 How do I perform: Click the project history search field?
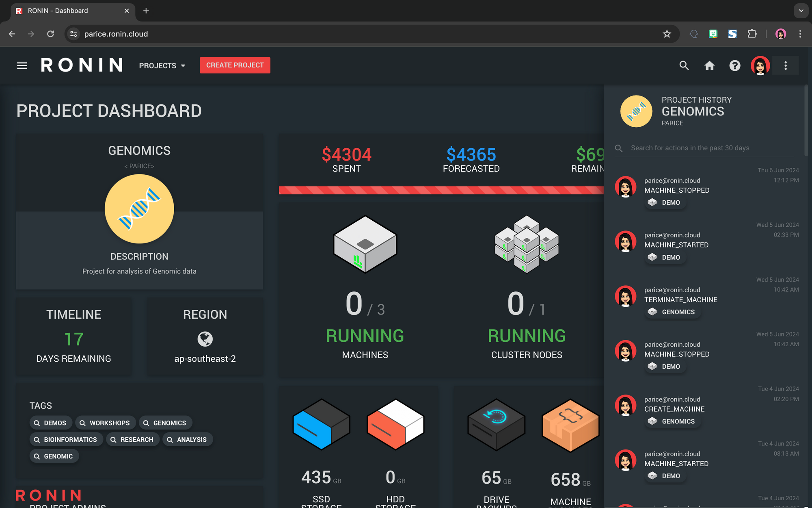tap(706, 148)
